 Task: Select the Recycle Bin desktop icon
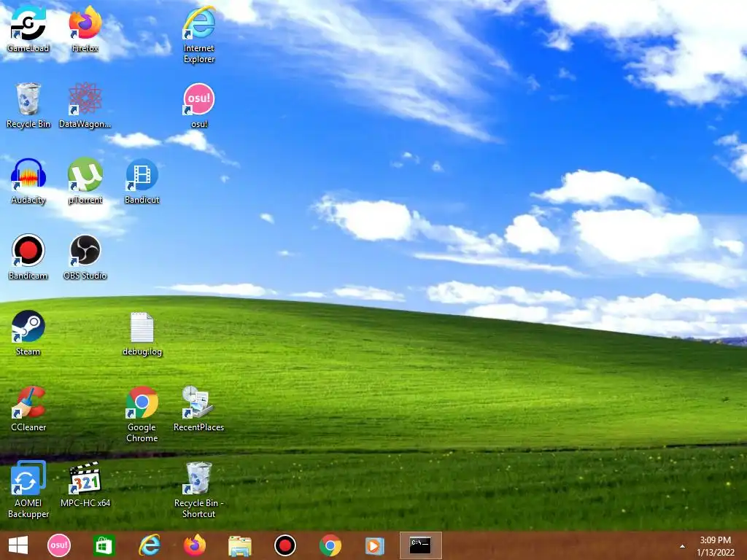click(x=28, y=105)
